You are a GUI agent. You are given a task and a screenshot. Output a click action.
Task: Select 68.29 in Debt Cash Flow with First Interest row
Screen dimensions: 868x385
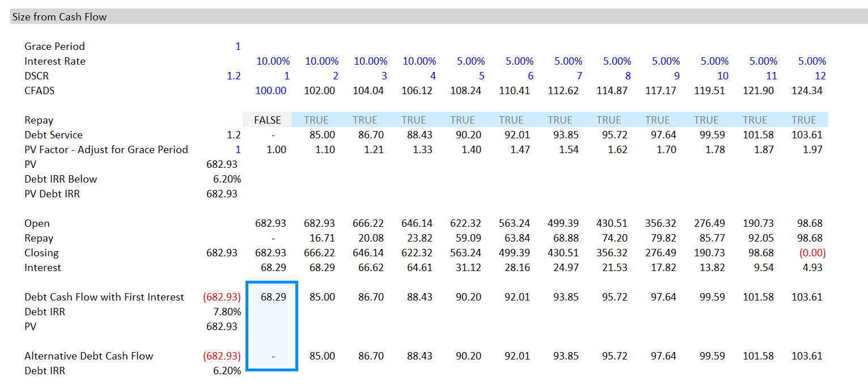[273, 297]
